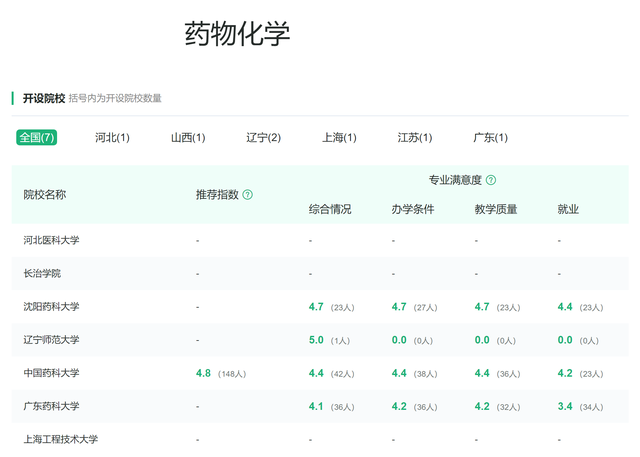Image resolution: width=640 pixels, height=457 pixels.
Task: Click the 括号内为开设院校数量 note
Action: coord(115,98)
